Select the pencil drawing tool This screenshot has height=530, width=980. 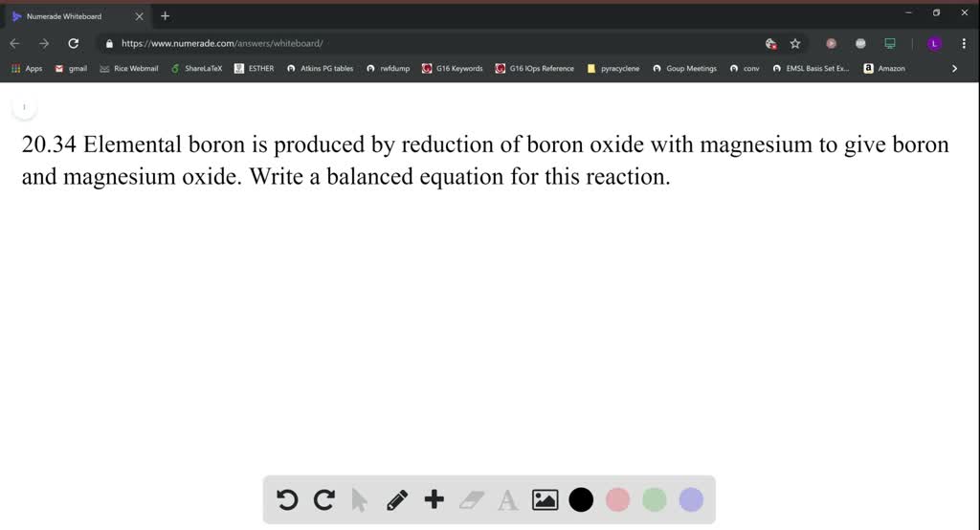pyautogui.click(x=397, y=499)
